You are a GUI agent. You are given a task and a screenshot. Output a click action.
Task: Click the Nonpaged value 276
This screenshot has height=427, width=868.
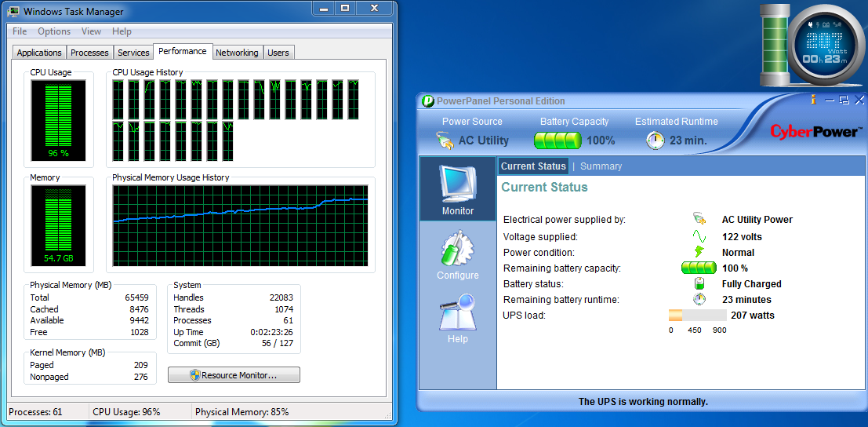pos(140,377)
